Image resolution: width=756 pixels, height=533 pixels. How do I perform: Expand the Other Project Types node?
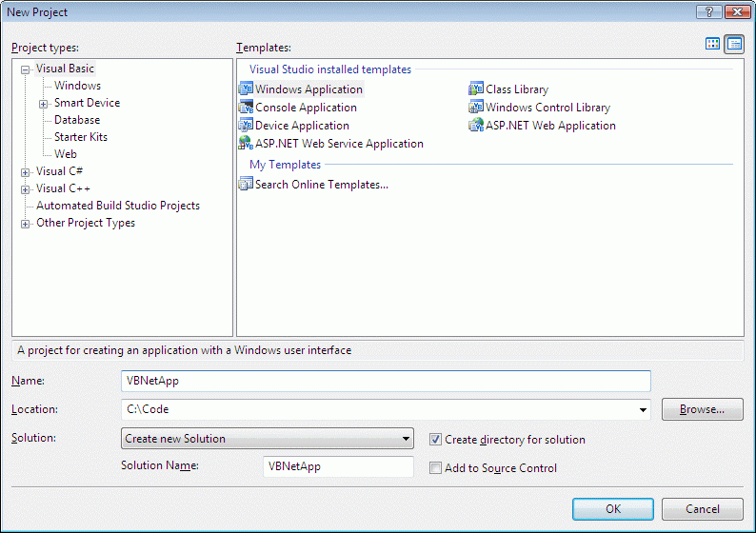25,224
